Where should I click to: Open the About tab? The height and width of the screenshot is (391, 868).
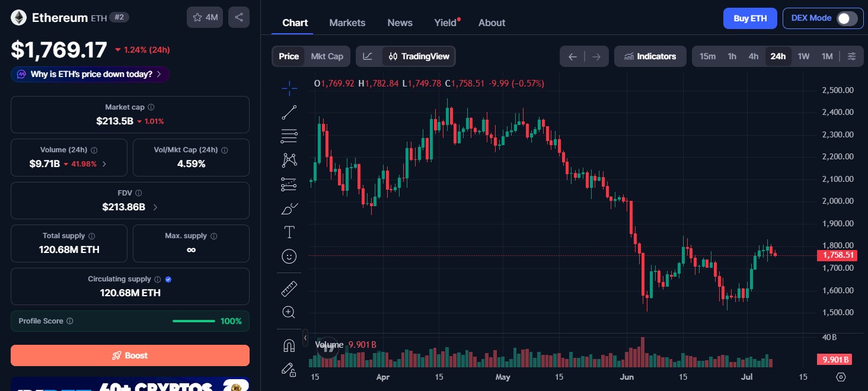point(492,23)
